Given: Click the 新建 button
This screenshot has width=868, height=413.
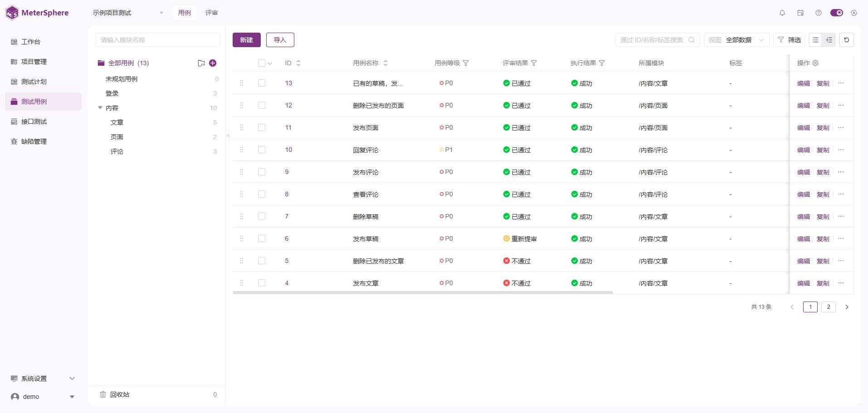Looking at the screenshot, I should click(x=247, y=40).
